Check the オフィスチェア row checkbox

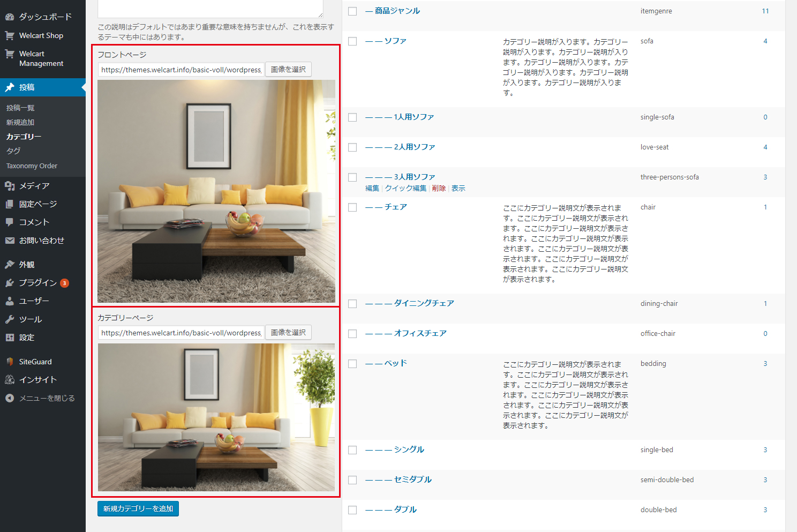click(x=352, y=334)
